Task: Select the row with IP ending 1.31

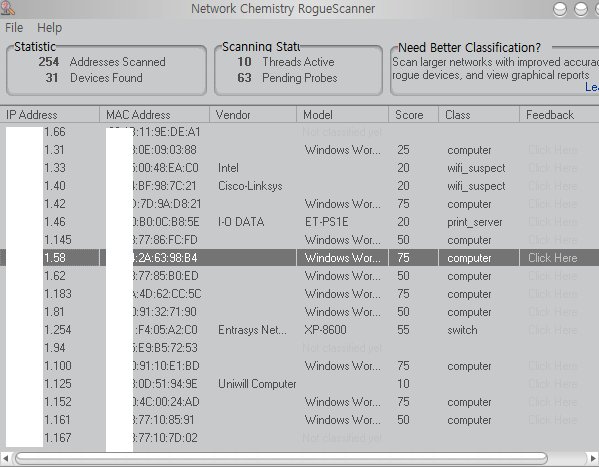Action: click(x=300, y=150)
